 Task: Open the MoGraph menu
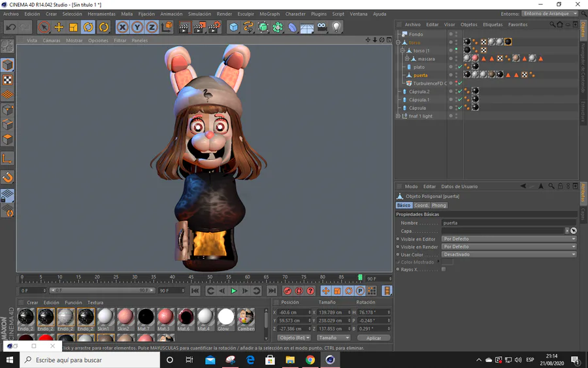(269, 14)
